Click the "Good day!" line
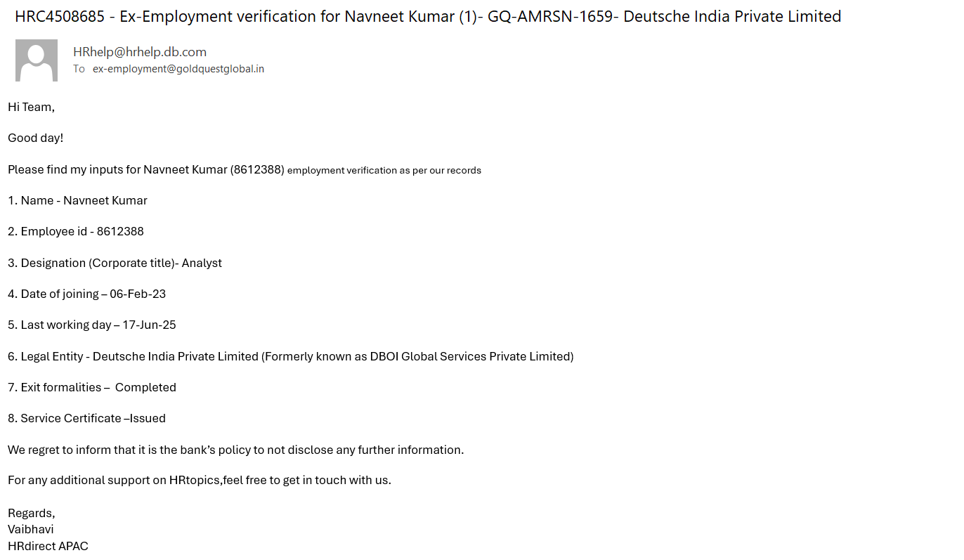The height and width of the screenshot is (560, 964). click(36, 138)
